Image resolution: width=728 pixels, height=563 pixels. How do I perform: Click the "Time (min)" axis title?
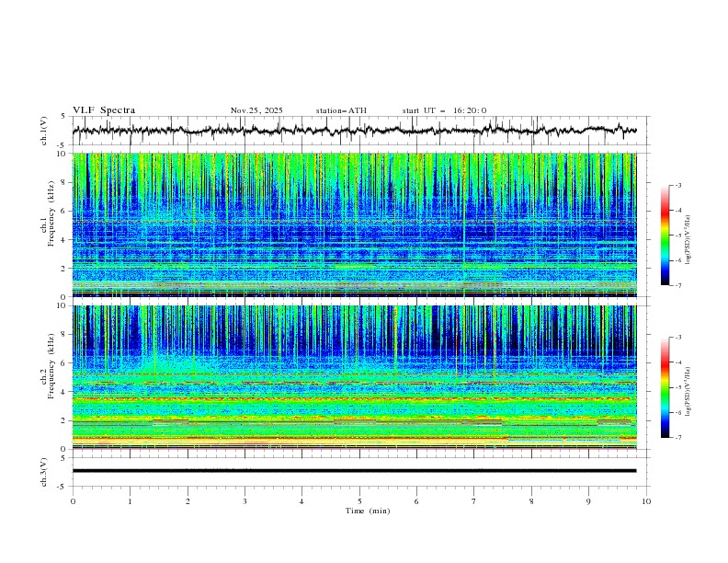pos(368,511)
